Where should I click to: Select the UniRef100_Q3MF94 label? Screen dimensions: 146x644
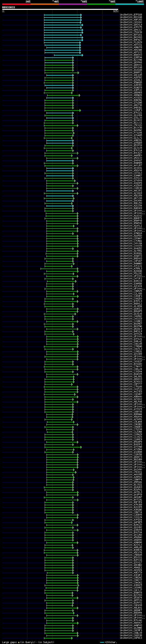[131, 58]
